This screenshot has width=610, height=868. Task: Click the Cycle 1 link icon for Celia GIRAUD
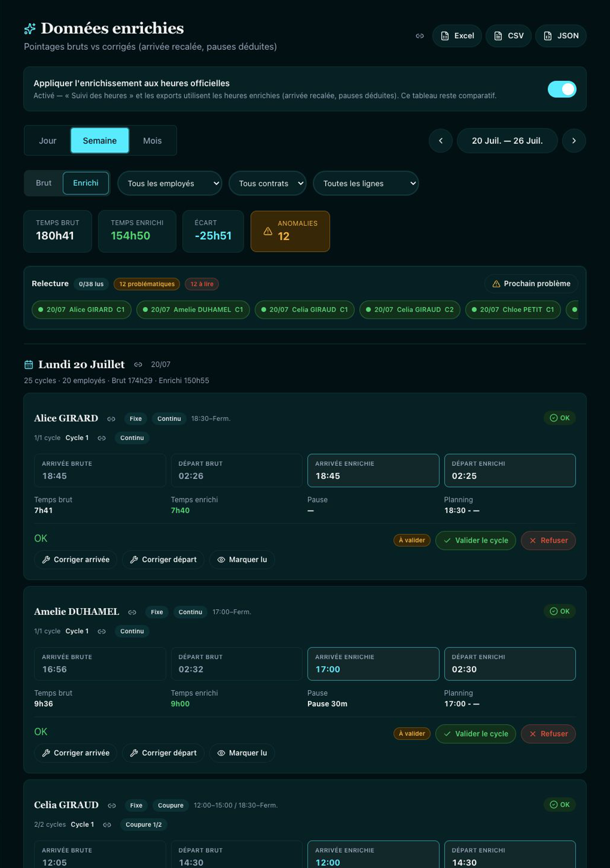point(107,825)
